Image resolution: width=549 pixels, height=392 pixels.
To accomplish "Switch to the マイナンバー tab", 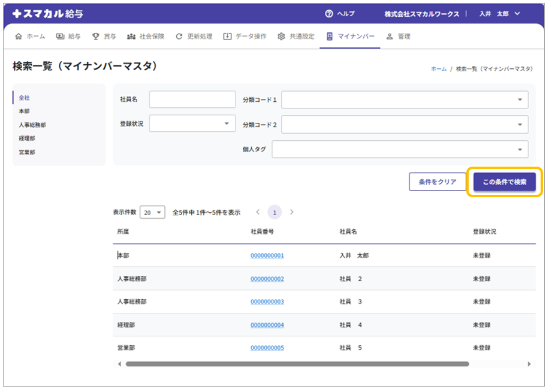I will click(350, 37).
